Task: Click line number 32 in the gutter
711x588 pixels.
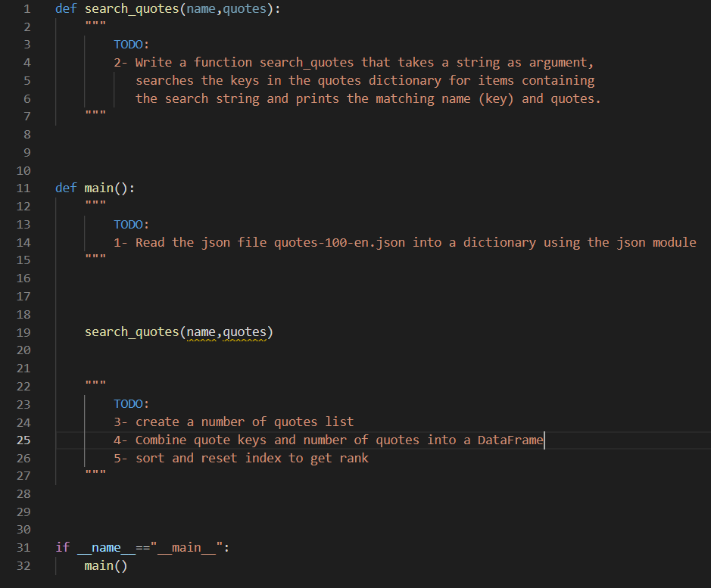Action: pyautogui.click(x=23, y=565)
